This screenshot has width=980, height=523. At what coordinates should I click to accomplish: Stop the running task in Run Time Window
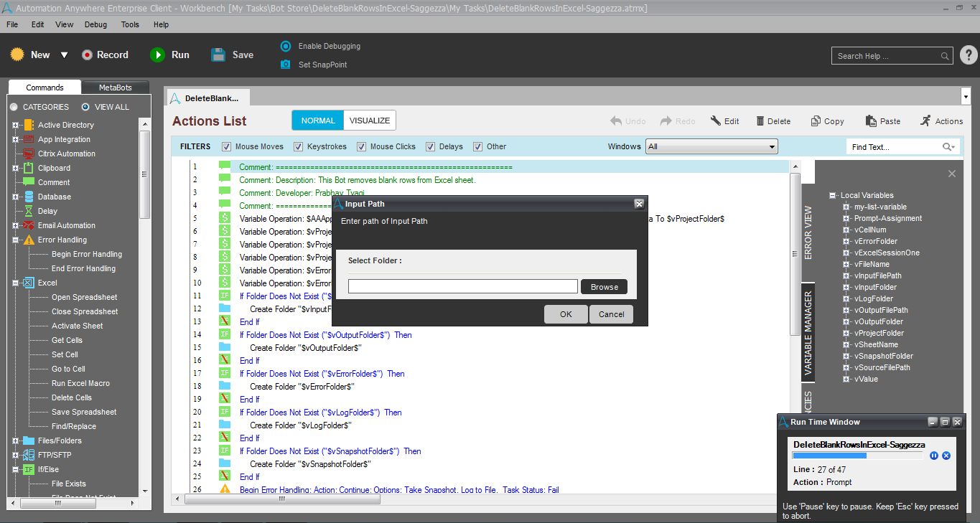coord(946,456)
